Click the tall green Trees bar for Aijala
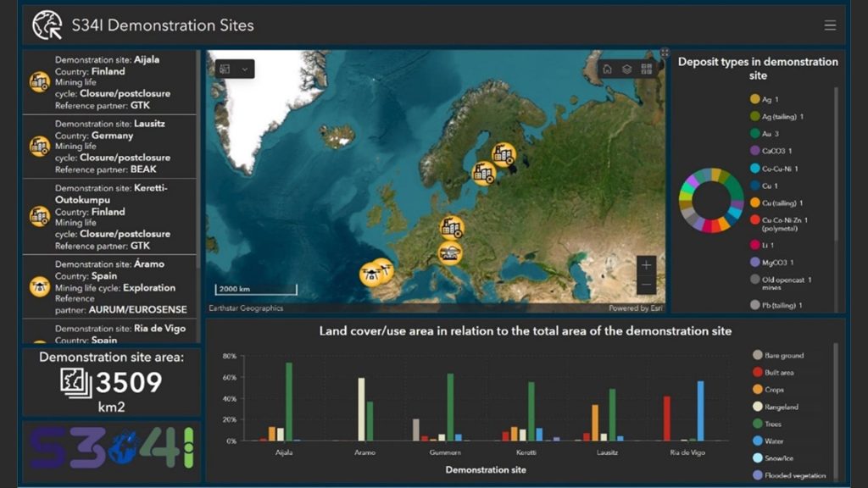Image resolution: width=868 pixels, height=488 pixels. pos(289,402)
